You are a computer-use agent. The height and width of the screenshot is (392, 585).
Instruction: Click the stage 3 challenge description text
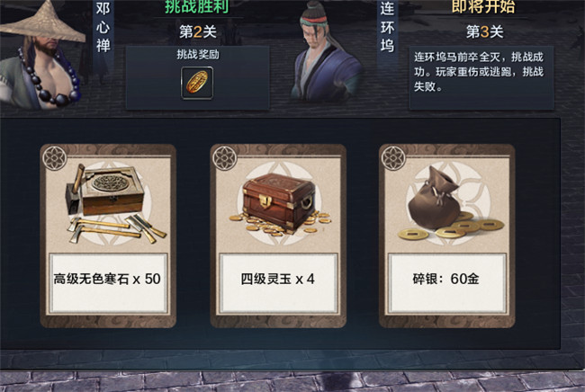[x=479, y=72]
